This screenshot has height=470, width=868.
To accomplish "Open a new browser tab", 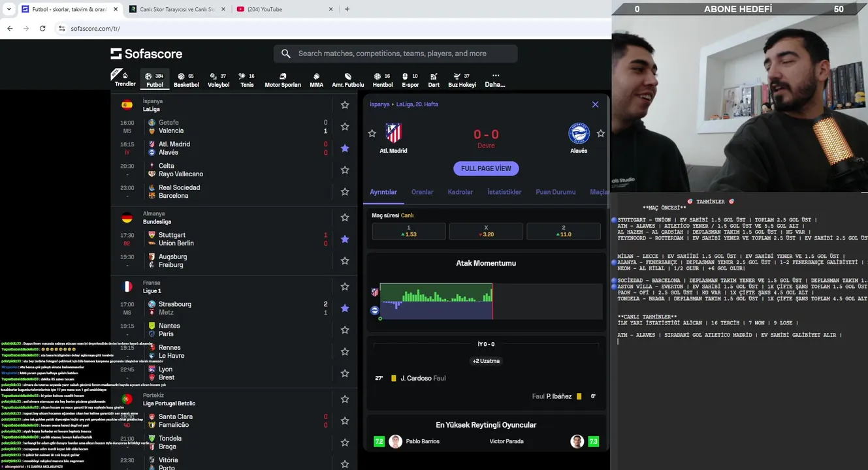I will 347,9.
